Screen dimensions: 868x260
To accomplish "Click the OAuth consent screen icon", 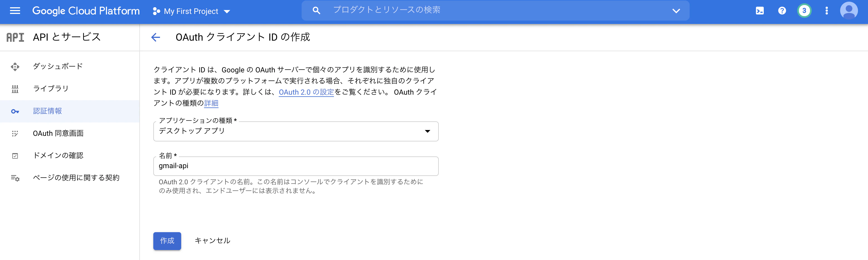I will [x=15, y=134].
